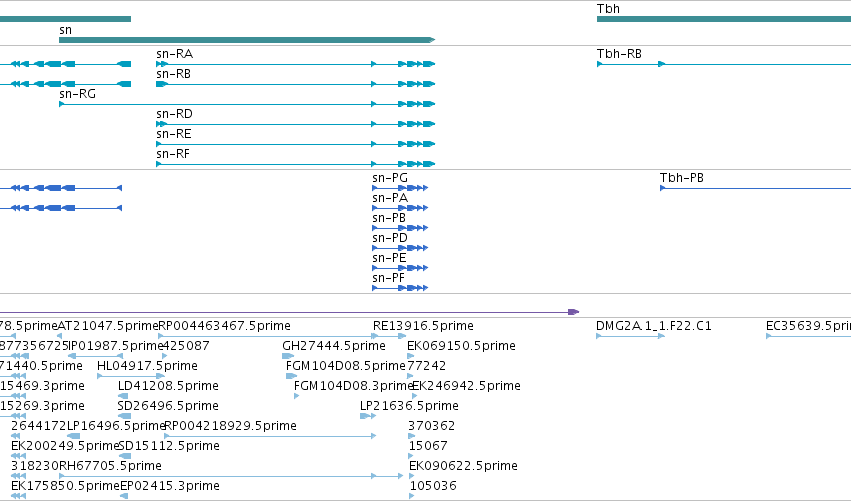Click the RP004218929.5prime label
This screenshot has height=501, width=851.
pos(230,426)
